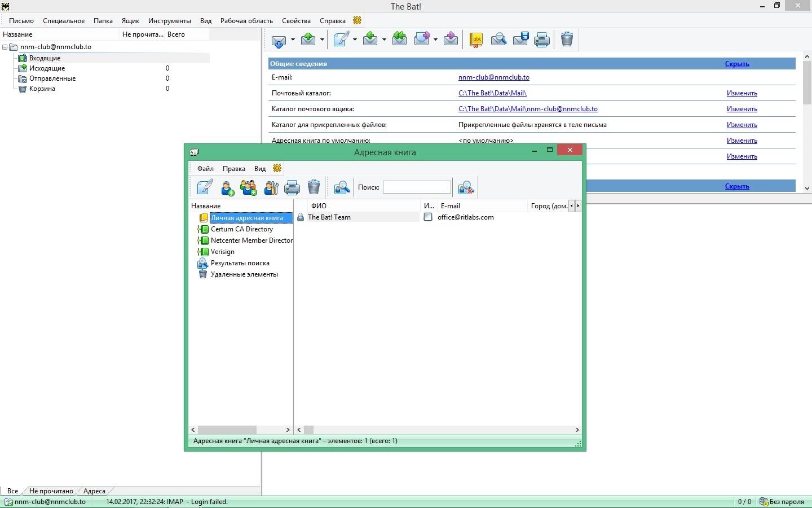Open the spell check abc book icon
This screenshot has height=508, width=812.
[476, 40]
